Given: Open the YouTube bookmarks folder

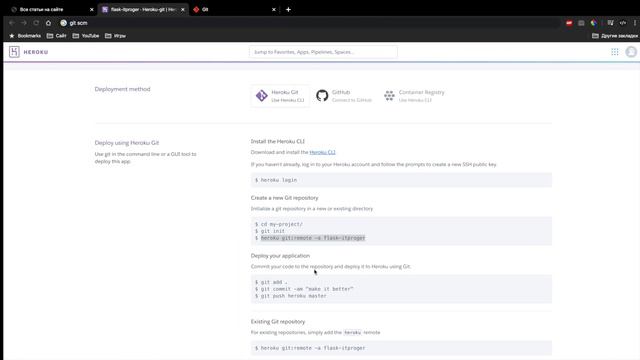Looking at the screenshot, I should coord(86,36).
